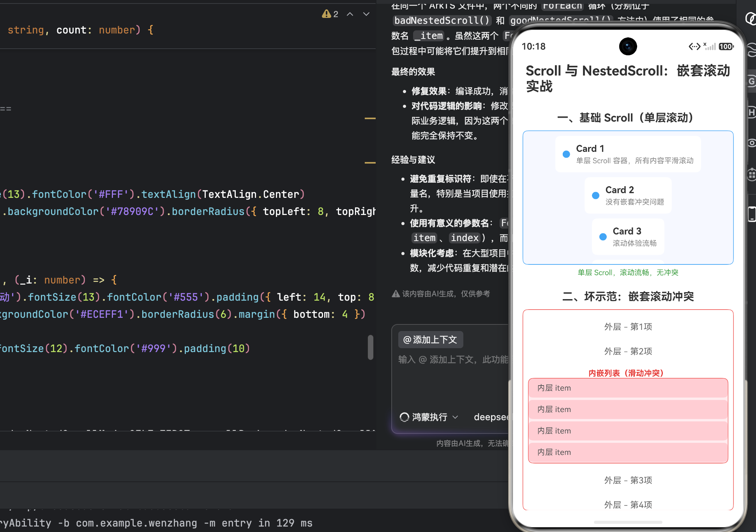Click the editor vertical scrollbar thumb
Image resolution: width=756 pixels, height=532 pixels.
pos(371,347)
